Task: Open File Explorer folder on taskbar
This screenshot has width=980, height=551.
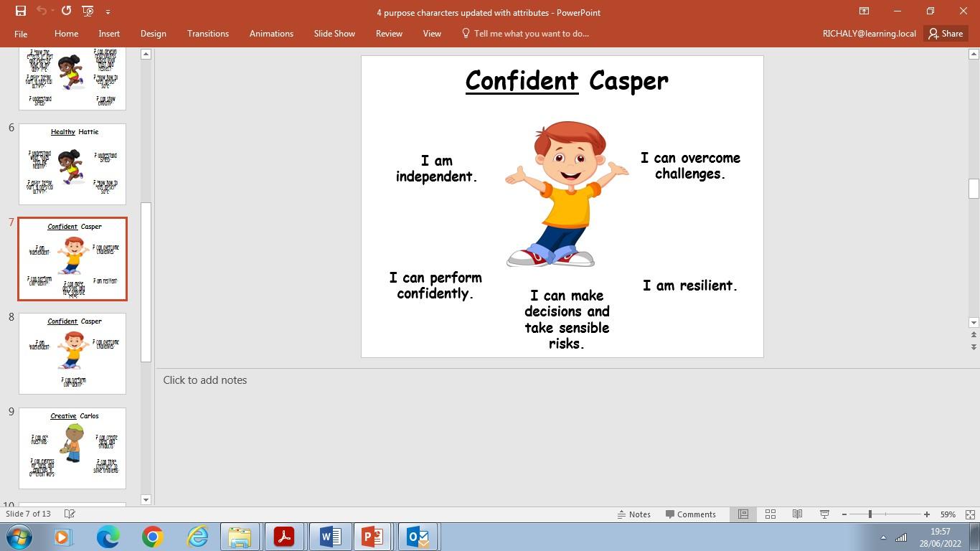Action: (x=240, y=537)
